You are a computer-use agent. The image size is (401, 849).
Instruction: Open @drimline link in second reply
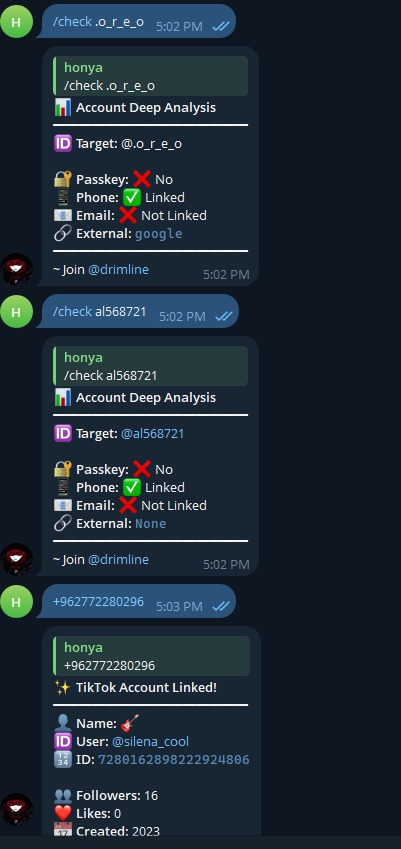(x=118, y=559)
